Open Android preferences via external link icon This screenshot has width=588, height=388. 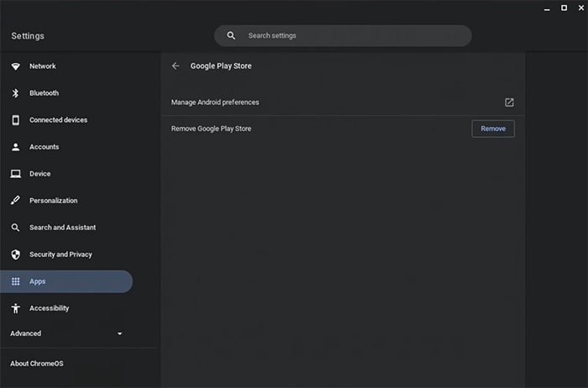pos(509,102)
